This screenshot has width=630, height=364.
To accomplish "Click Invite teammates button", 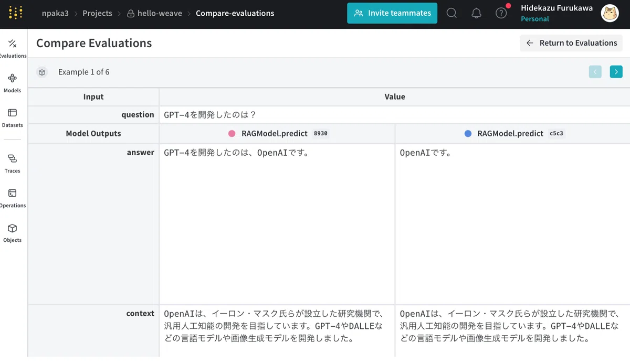I will (x=392, y=13).
